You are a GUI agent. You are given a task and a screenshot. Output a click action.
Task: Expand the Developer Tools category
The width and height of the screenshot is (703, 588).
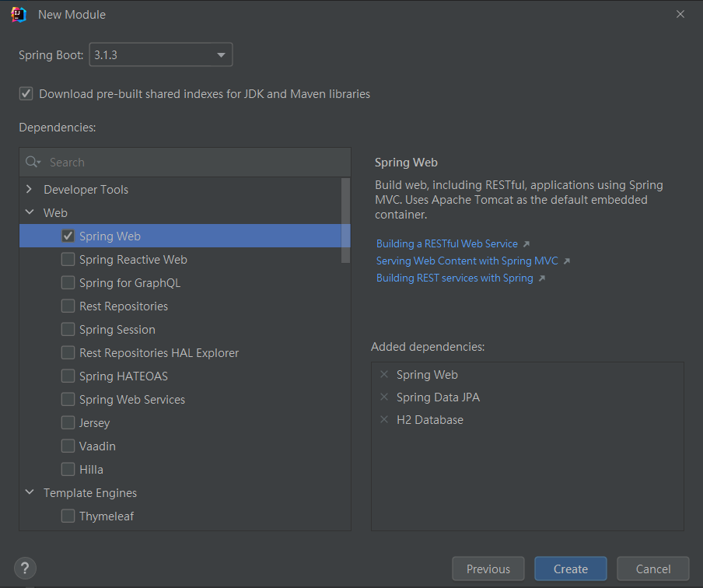pos(29,189)
